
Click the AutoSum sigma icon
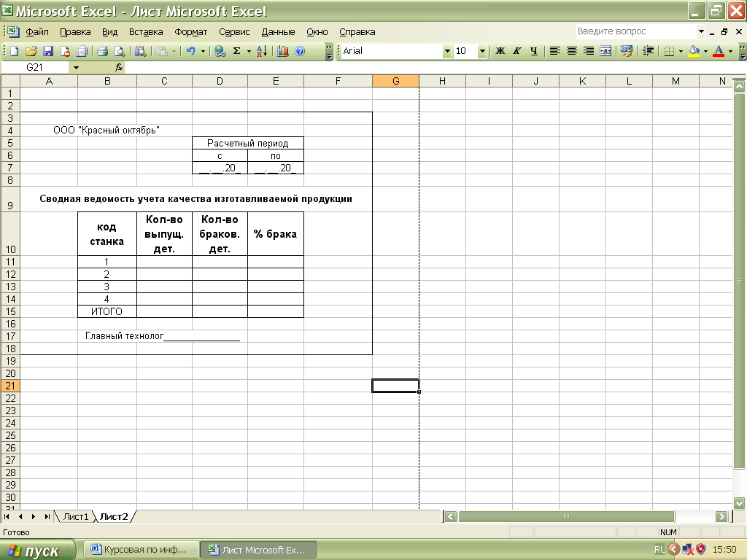click(236, 51)
